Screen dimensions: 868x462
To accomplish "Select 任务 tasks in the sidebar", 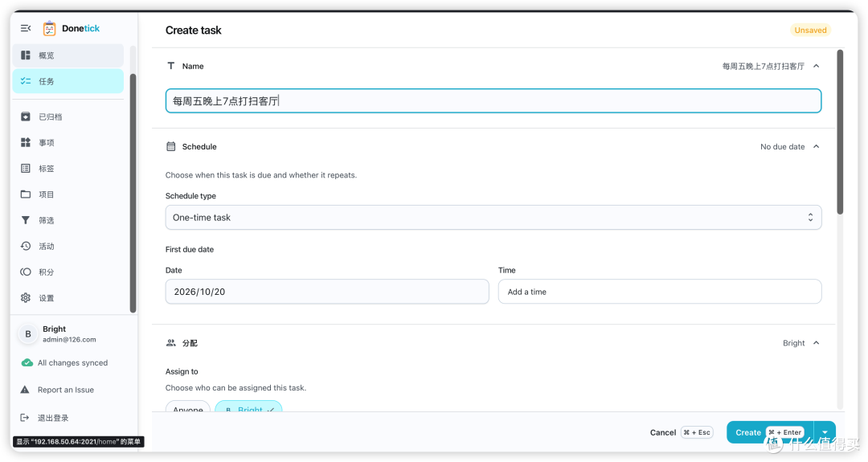I will click(x=68, y=81).
